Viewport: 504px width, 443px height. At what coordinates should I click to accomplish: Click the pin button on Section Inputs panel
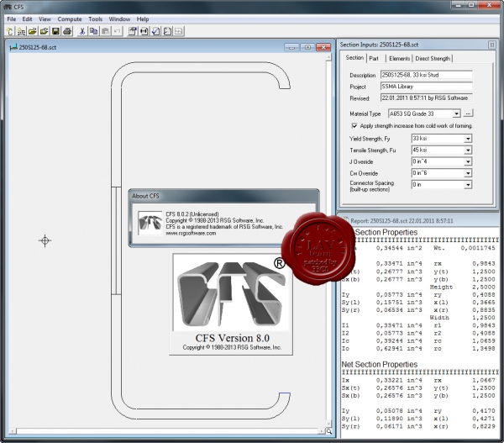491,45
